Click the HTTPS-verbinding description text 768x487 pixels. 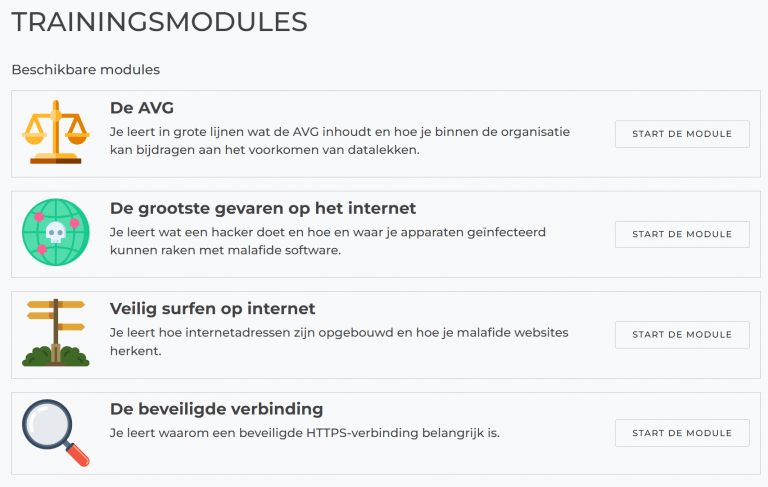click(x=305, y=433)
